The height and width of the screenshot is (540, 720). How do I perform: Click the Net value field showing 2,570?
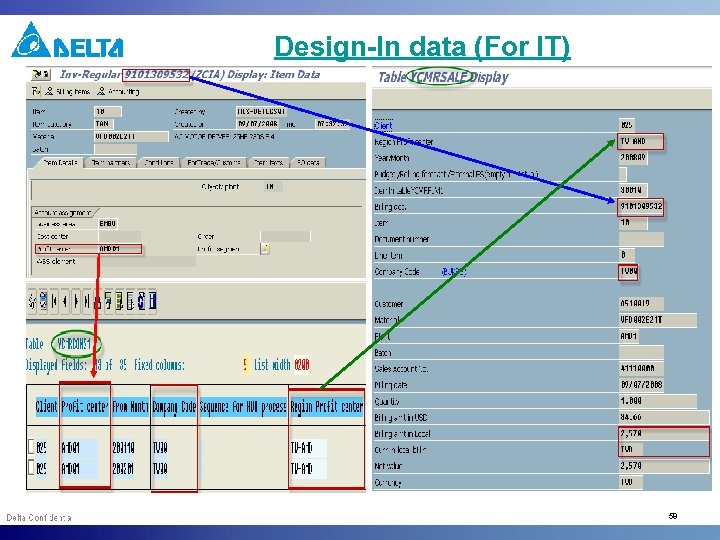(664, 466)
